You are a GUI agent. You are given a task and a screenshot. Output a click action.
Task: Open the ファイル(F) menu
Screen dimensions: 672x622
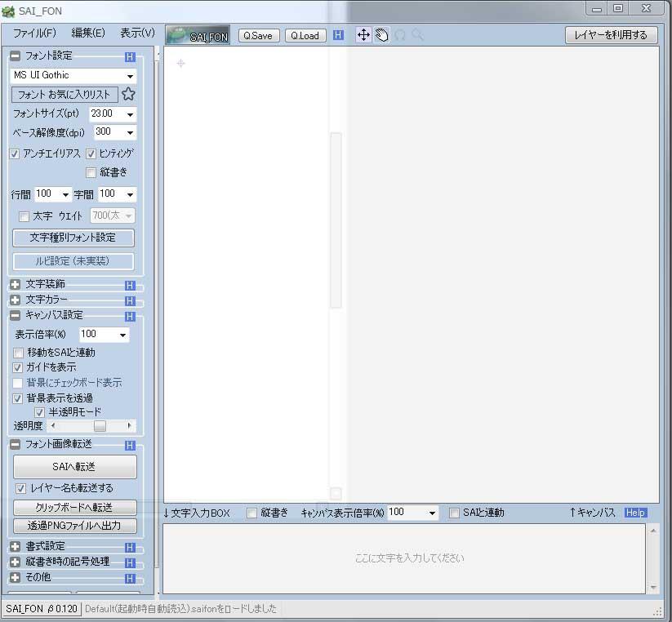pyautogui.click(x=34, y=33)
